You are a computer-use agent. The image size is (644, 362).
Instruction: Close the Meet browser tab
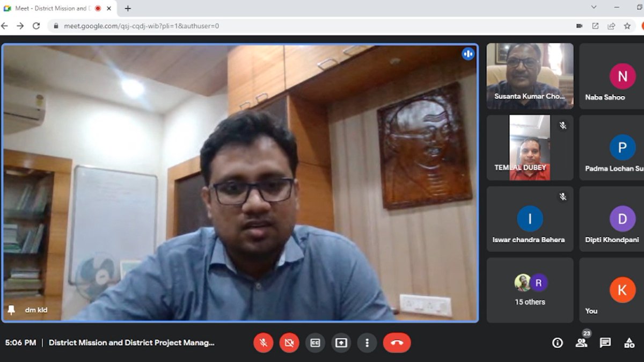click(x=109, y=9)
